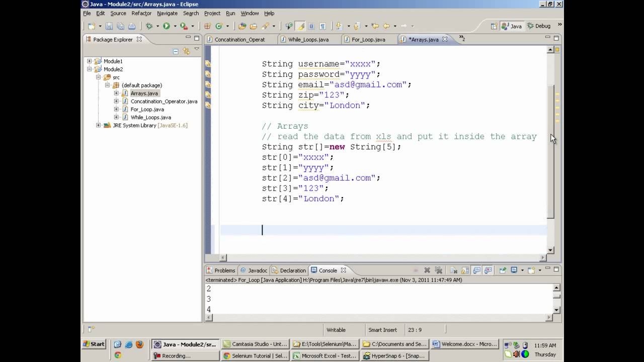The width and height of the screenshot is (644, 362).
Task: Select For_Loop.java in Package Explorer
Action: 147,110
